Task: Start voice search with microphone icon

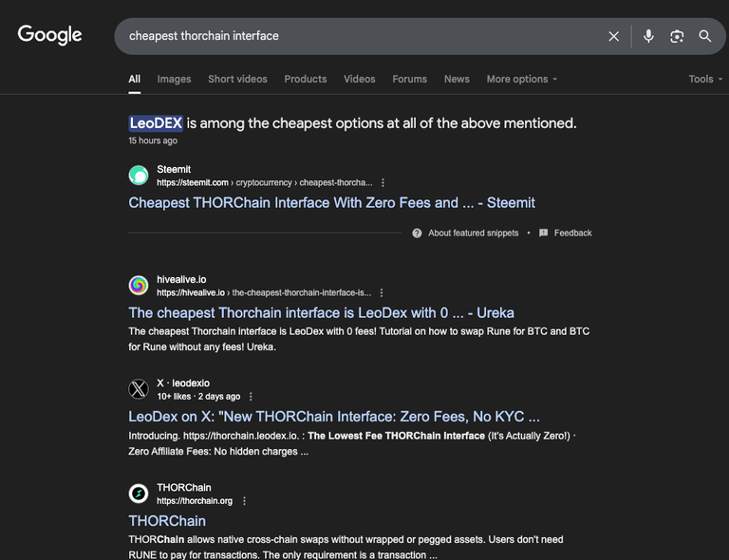Action: click(648, 36)
